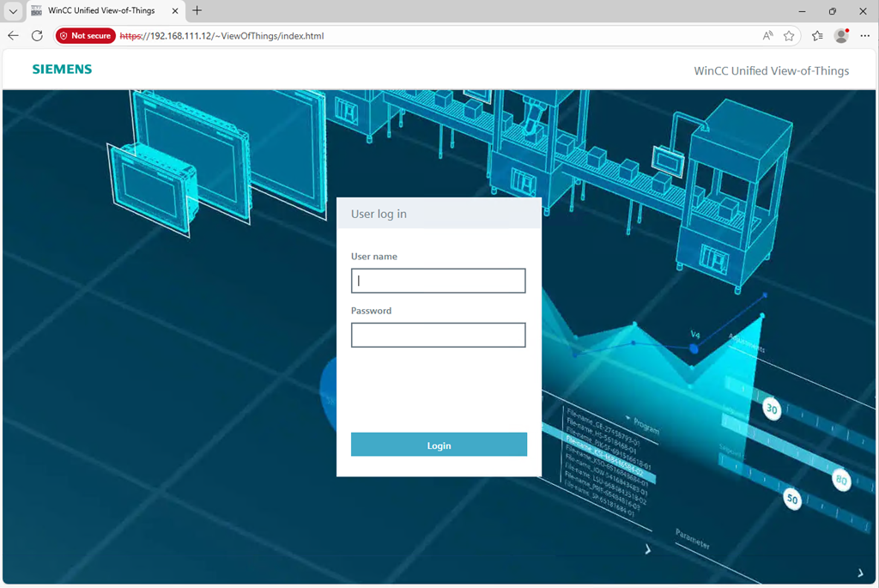Maximize the browser window
Screen dimensions: 879x588
(832, 11)
